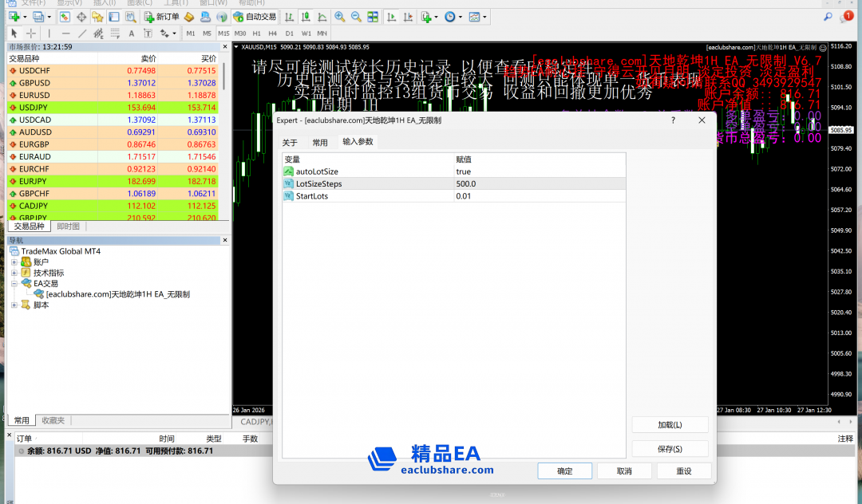Viewport: 862px width, 504px height.
Task: Switch chart to H1 timeframe
Action: click(x=256, y=33)
